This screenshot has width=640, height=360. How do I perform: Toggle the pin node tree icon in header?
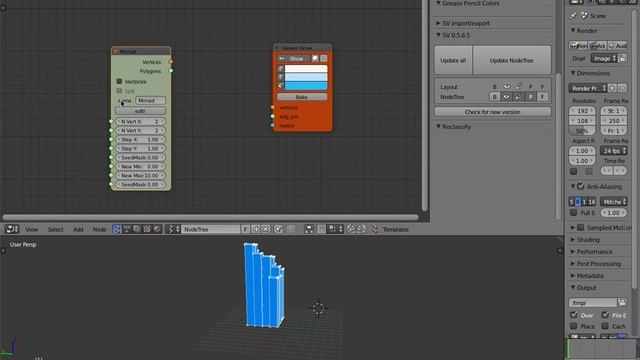[278, 229]
